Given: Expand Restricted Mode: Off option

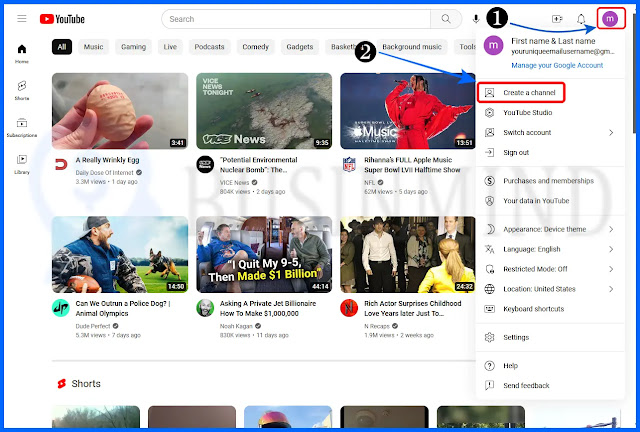Looking at the screenshot, I should [550, 269].
